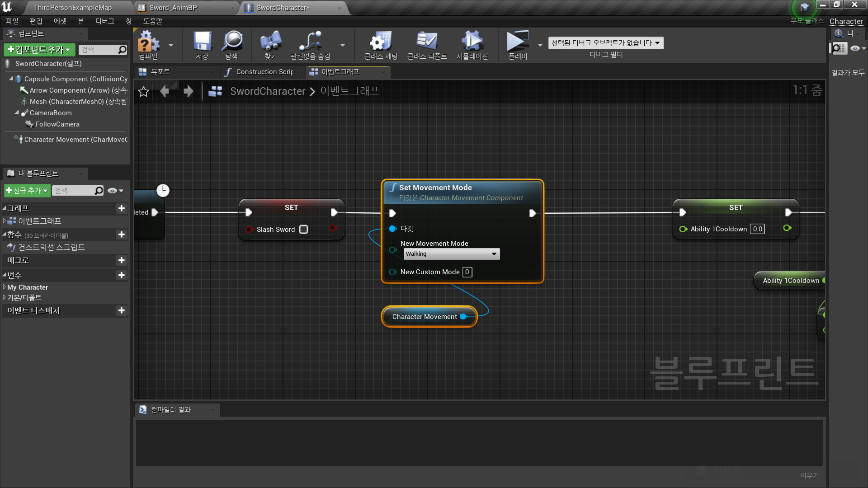Viewport: 868px width, 488px height.
Task: Switch to the Construction Script tab
Action: 264,72
